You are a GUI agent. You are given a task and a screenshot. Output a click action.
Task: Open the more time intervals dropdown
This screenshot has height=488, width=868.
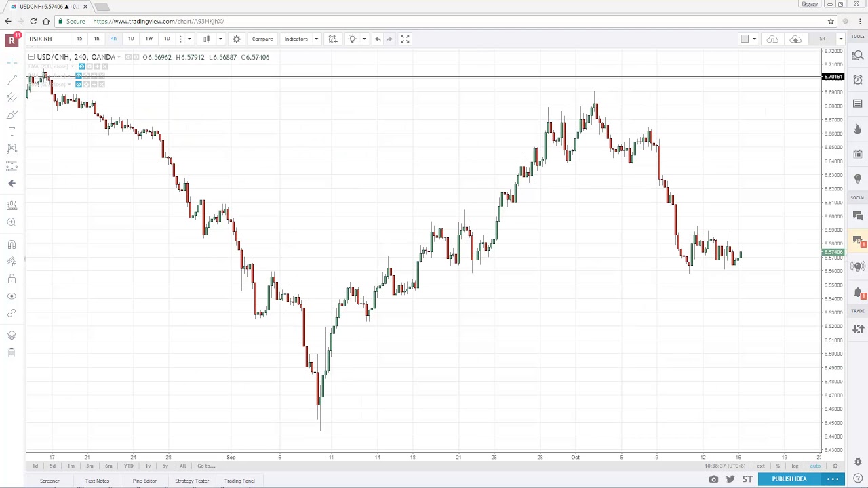pos(189,39)
